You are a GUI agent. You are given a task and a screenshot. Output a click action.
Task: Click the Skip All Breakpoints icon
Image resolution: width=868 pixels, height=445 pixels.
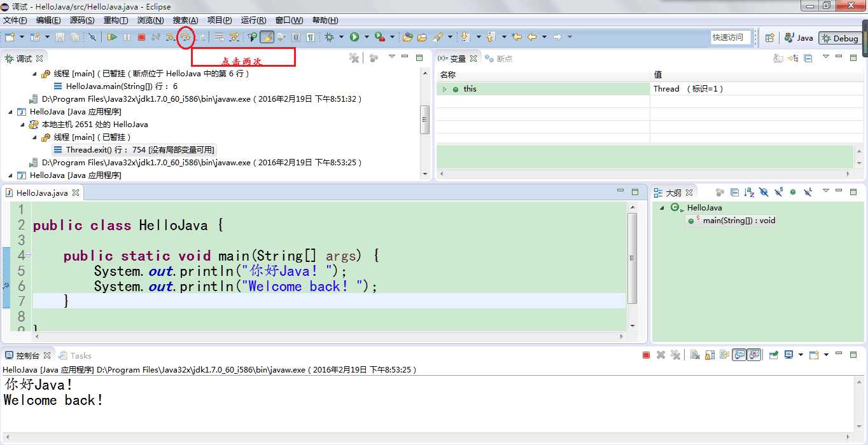[92, 38]
